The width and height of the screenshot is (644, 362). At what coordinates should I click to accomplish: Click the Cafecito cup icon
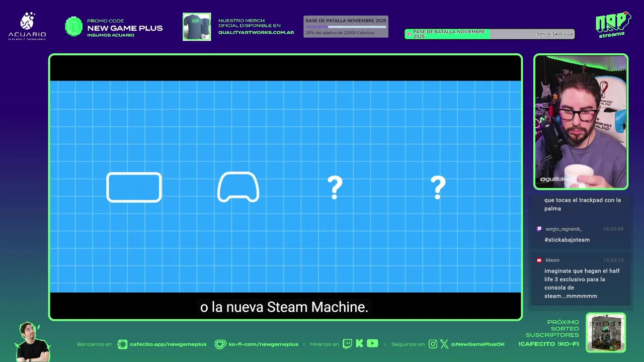pyautogui.click(x=122, y=344)
